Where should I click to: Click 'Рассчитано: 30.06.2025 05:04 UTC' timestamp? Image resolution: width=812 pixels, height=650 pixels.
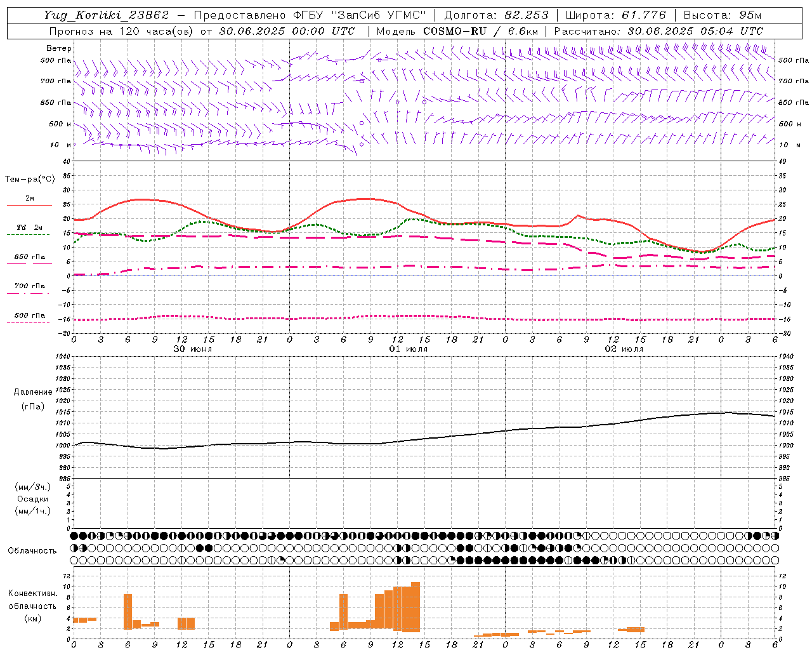point(658,31)
